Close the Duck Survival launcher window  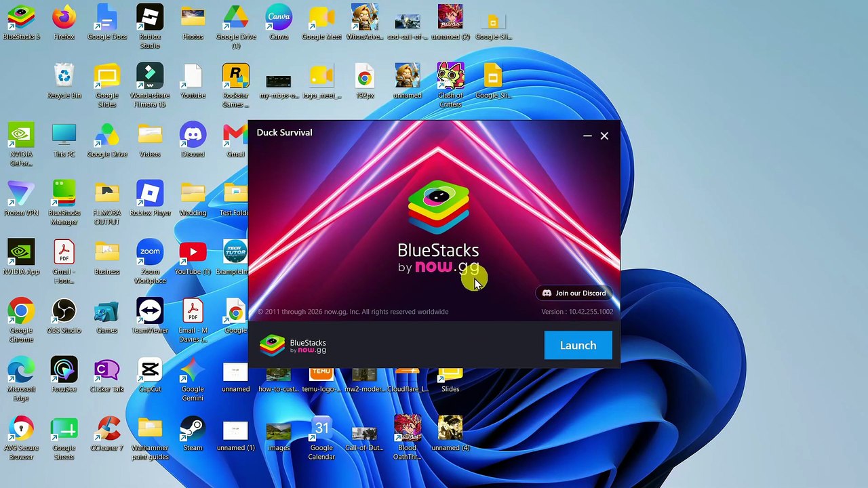click(604, 136)
